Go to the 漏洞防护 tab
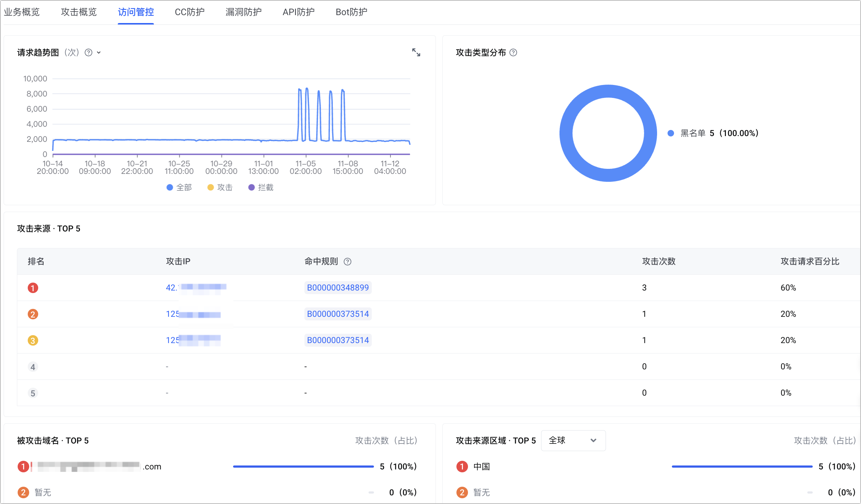The height and width of the screenshot is (504, 861). (244, 12)
